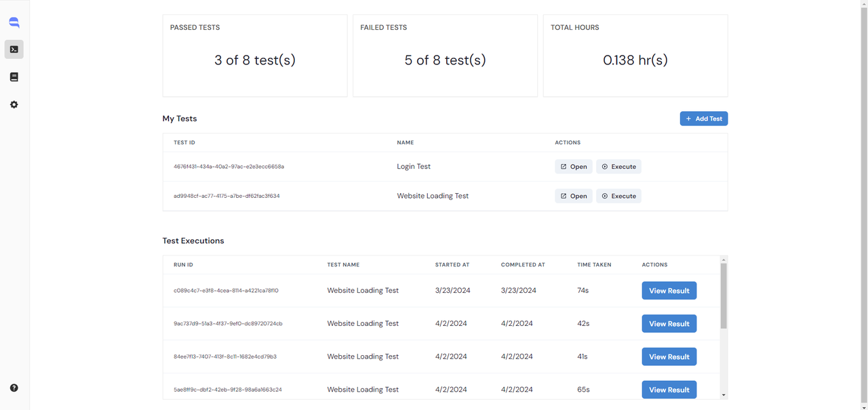
Task: Click the COMPLETED AT column header
Action: coord(523,265)
